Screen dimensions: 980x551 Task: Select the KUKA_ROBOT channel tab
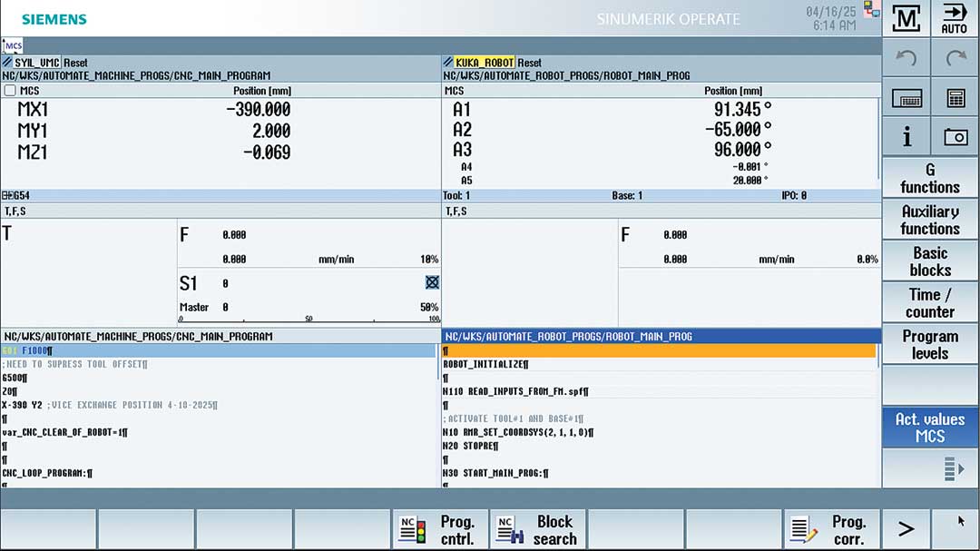click(484, 63)
